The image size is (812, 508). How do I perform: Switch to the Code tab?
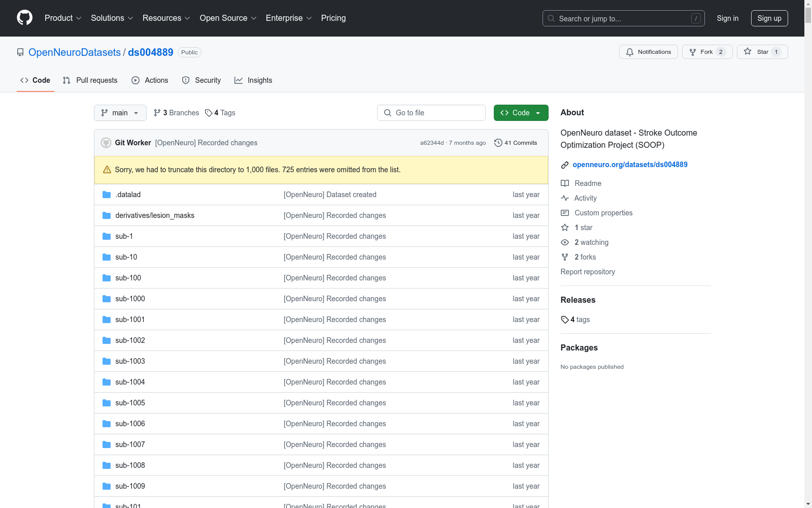36,80
